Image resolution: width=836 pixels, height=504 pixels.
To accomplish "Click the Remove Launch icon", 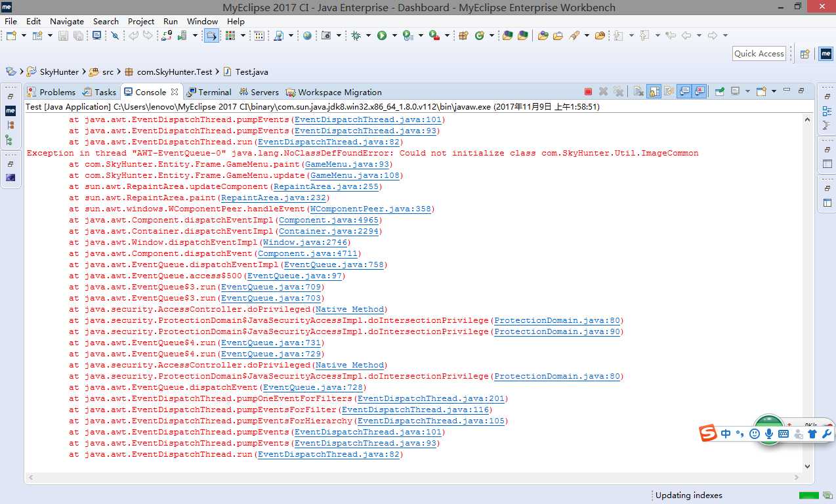I will 604,92.
